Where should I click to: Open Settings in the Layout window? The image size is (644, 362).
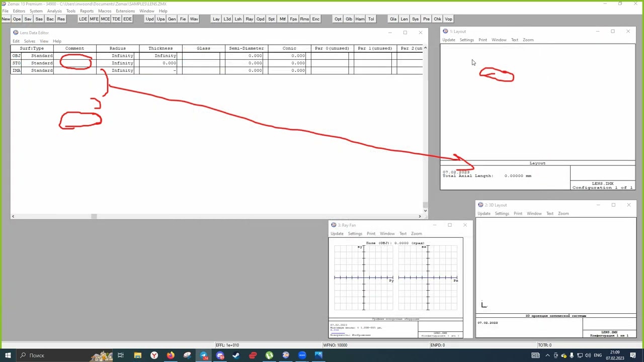[x=467, y=40]
